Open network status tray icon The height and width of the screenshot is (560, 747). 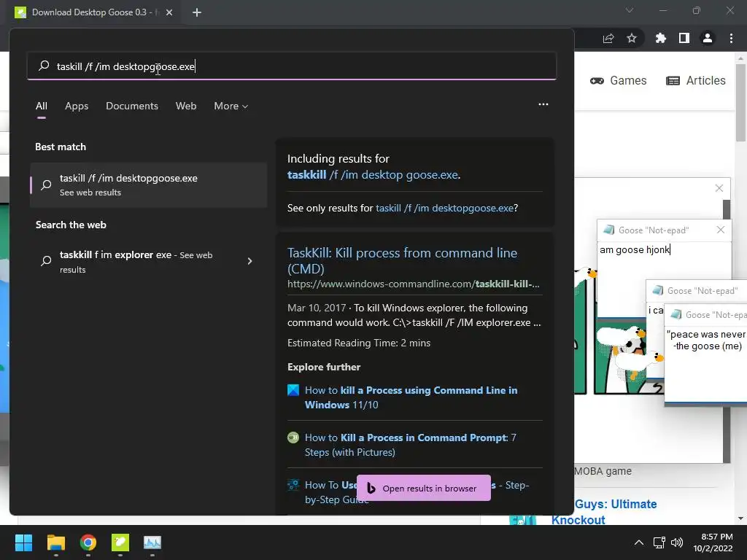[659, 542]
